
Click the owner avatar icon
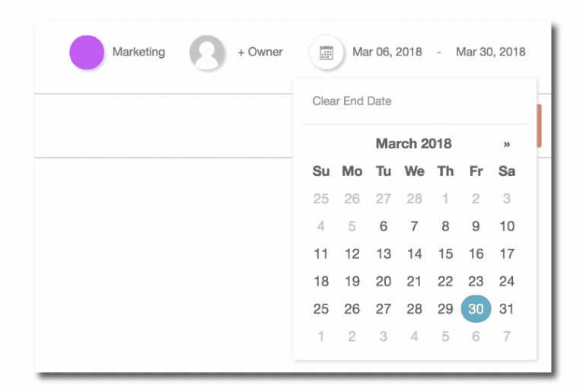[206, 53]
